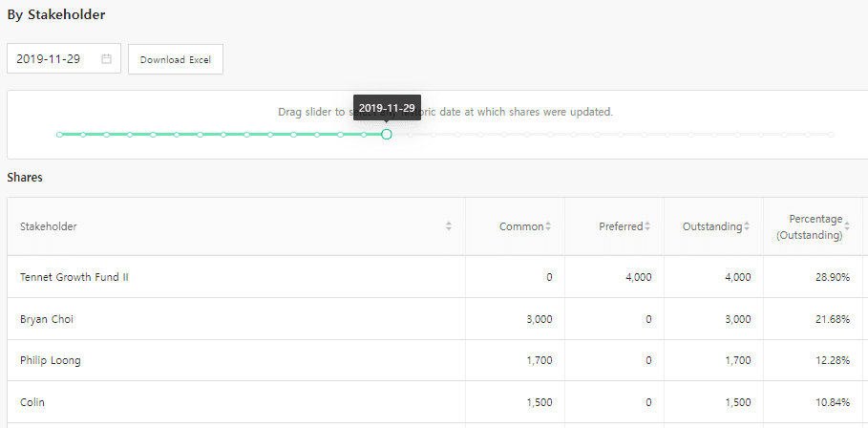This screenshot has width=868, height=428.
Task: Click the Outstanding column header text
Action: point(712,225)
